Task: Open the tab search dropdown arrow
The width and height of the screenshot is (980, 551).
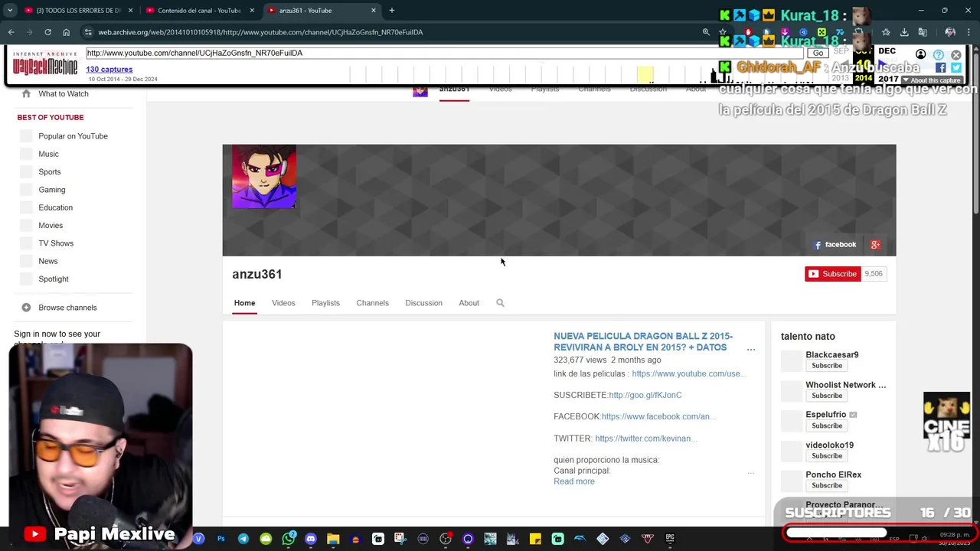Action: (x=9, y=10)
